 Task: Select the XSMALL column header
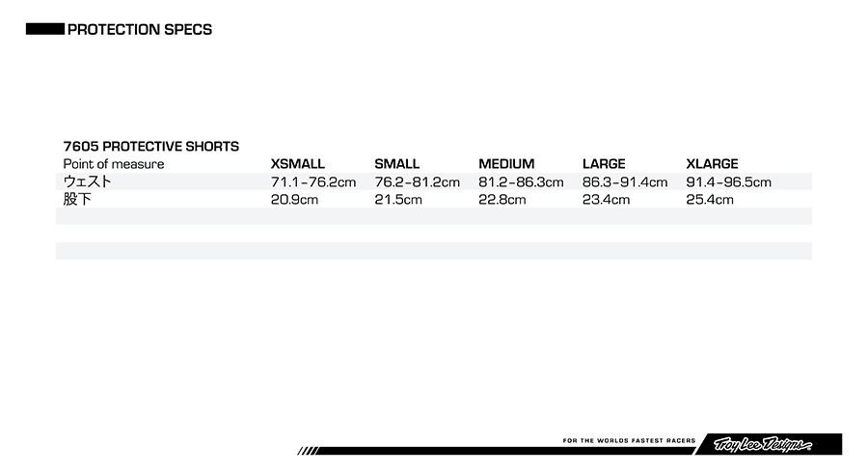click(298, 164)
